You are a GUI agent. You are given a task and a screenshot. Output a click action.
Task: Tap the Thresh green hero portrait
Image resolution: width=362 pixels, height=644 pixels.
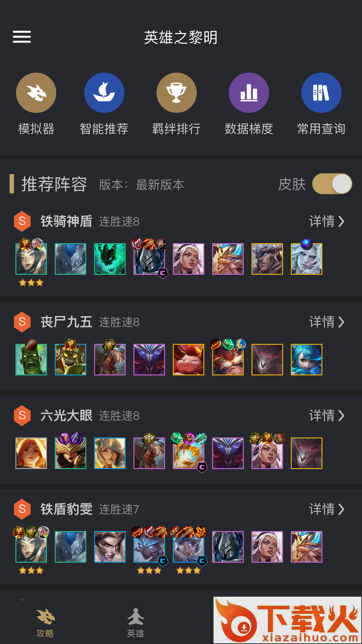coord(110,259)
